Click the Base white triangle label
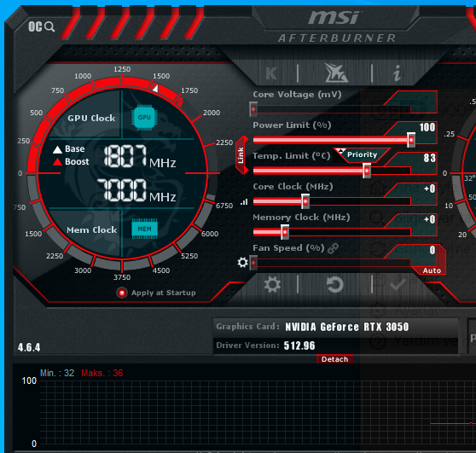The height and width of the screenshot is (453, 476). [69, 149]
